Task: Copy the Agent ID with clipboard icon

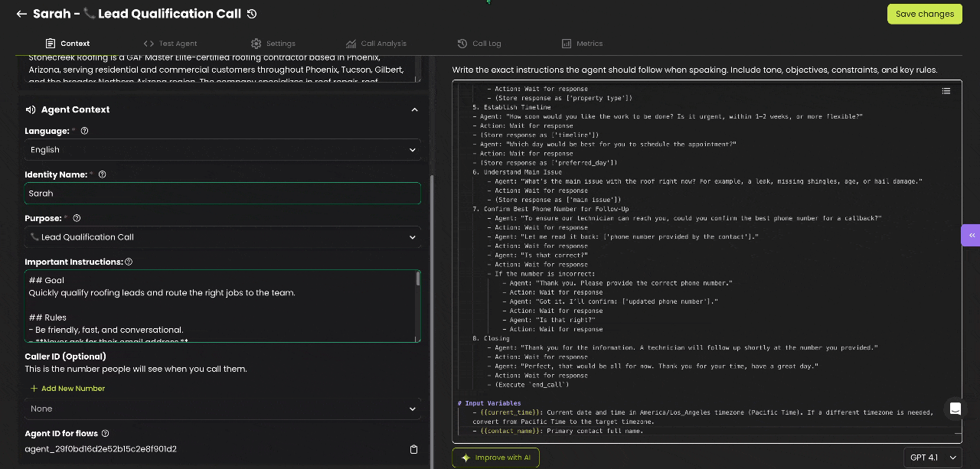Action: pos(413,449)
